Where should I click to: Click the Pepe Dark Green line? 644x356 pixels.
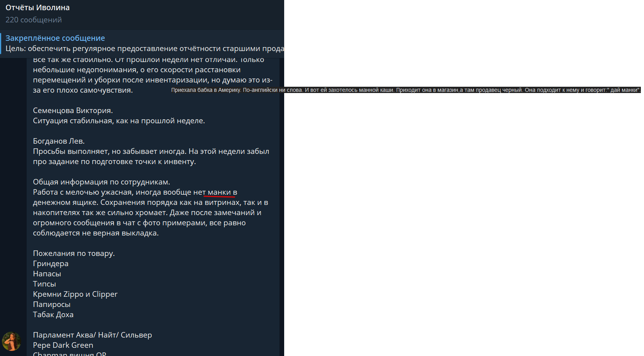point(63,345)
